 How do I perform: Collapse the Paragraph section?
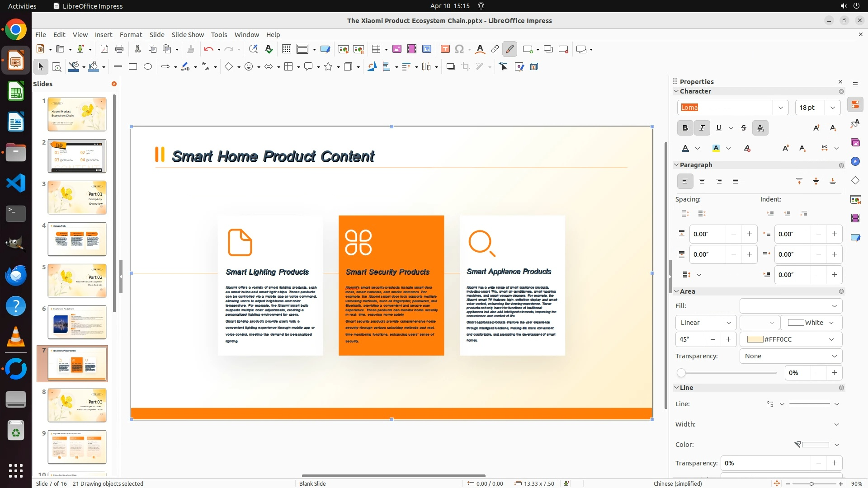point(676,165)
